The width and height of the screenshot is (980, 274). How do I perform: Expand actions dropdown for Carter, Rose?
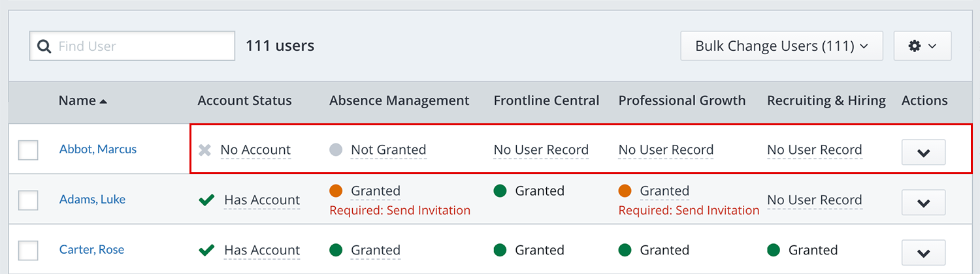pos(923,252)
